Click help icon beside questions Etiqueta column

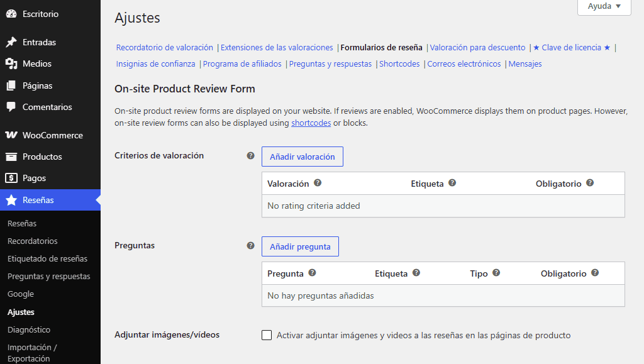point(416,272)
